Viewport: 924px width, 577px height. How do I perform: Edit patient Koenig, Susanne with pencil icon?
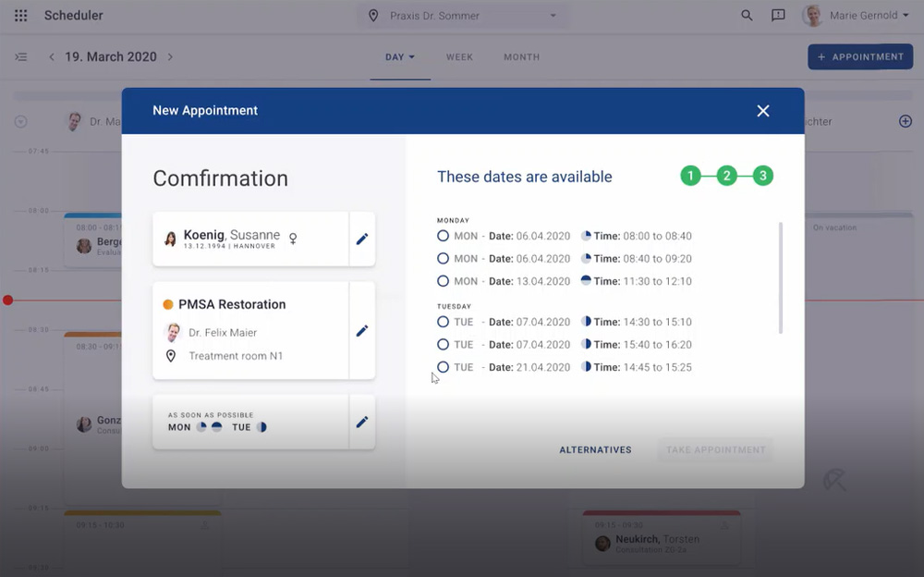[362, 239]
